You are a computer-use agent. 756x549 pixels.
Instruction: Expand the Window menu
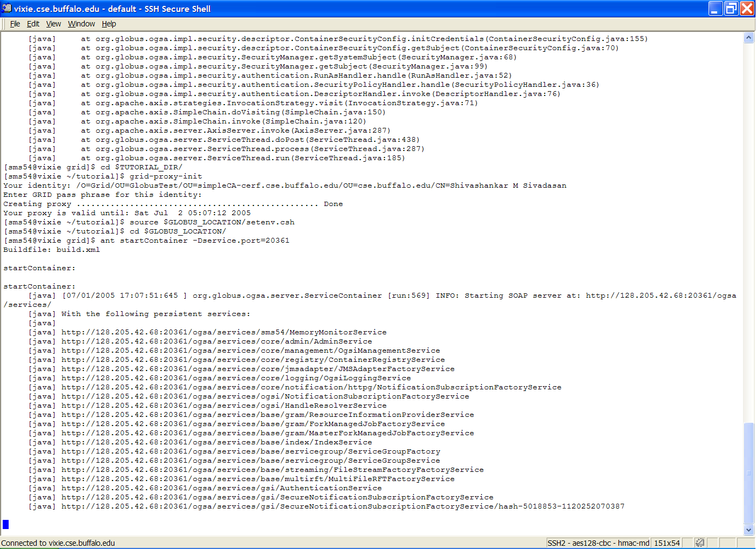pyautogui.click(x=81, y=24)
